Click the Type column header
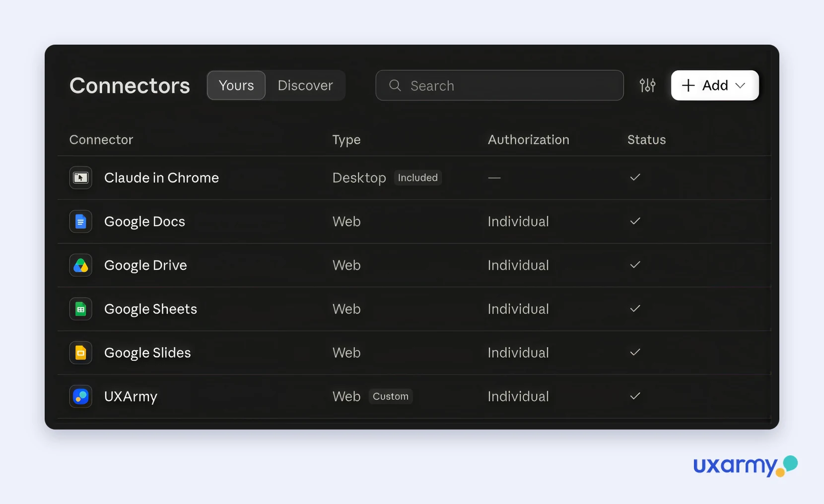The image size is (824, 504). [x=346, y=140]
